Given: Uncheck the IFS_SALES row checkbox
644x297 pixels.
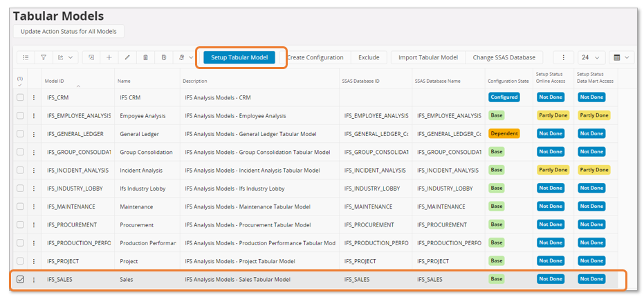Looking at the screenshot, I should [20, 279].
